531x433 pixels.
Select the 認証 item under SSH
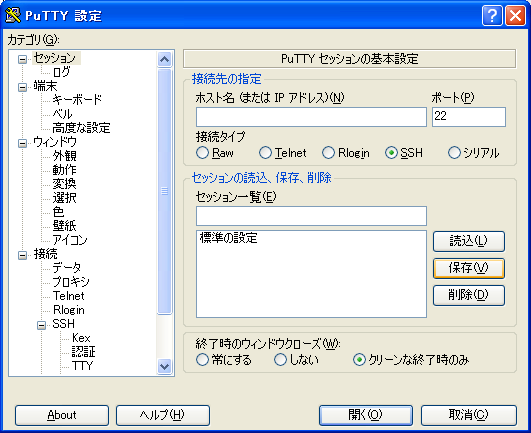tap(84, 351)
